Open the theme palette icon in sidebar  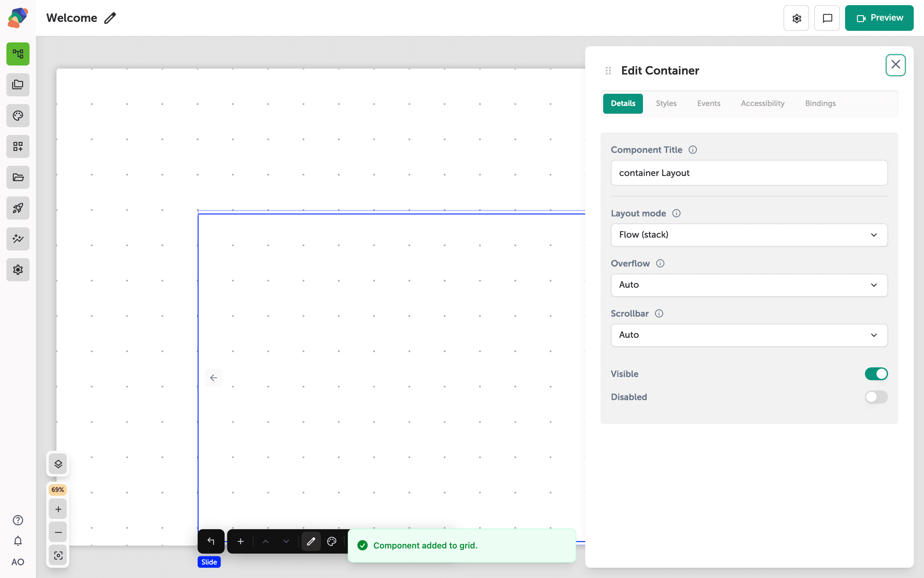pos(18,116)
